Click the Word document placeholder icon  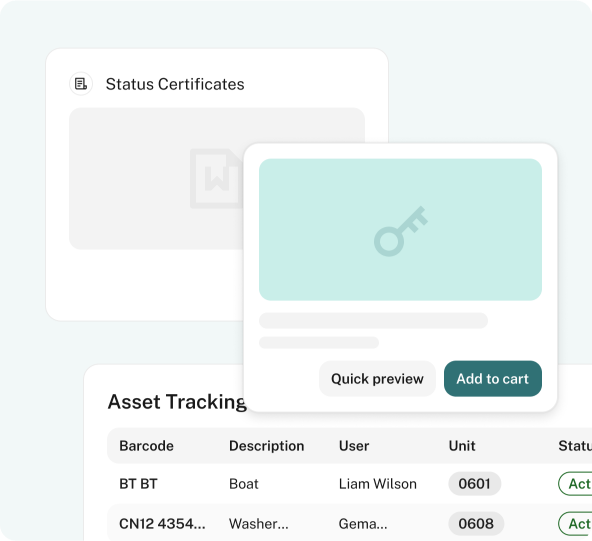[216, 179]
